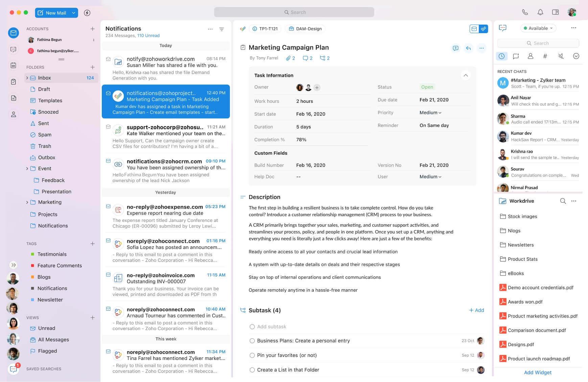Open the TP1-T121 task ID tab
This screenshot has height=382, width=588.
[x=265, y=29]
